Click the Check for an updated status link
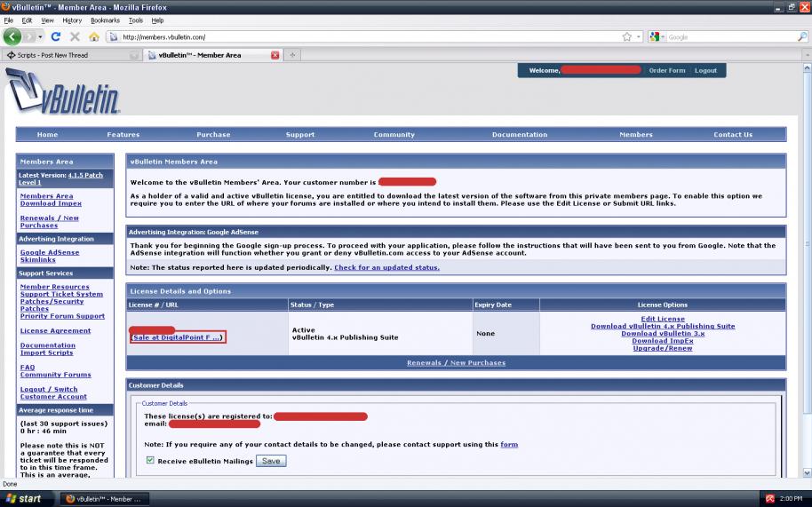 point(386,267)
